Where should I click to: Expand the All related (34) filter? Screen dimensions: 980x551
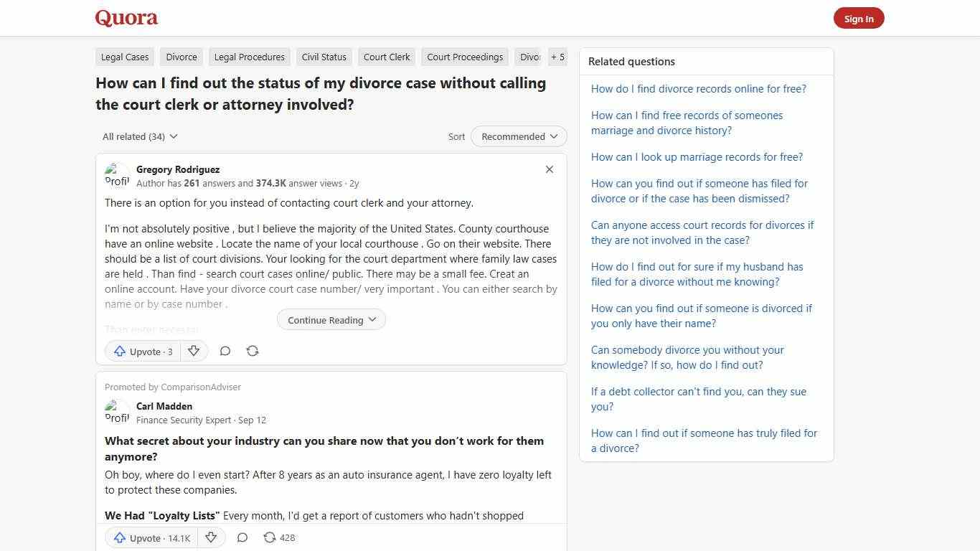click(139, 136)
